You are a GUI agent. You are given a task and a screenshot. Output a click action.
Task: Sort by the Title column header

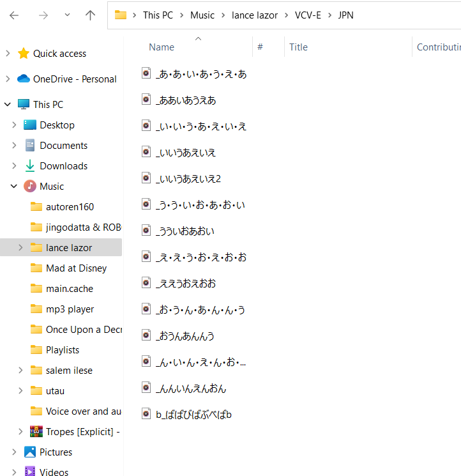pyautogui.click(x=298, y=47)
